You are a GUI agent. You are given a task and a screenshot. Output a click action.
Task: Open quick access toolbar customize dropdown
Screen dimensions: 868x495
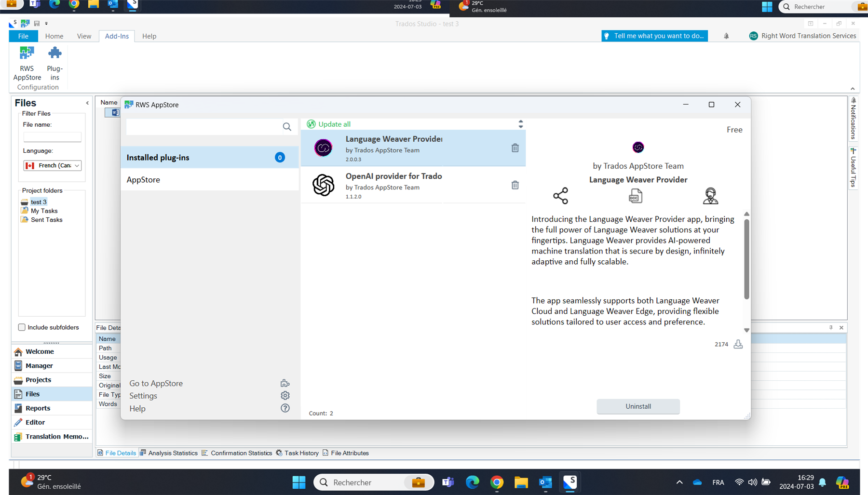(46, 23)
